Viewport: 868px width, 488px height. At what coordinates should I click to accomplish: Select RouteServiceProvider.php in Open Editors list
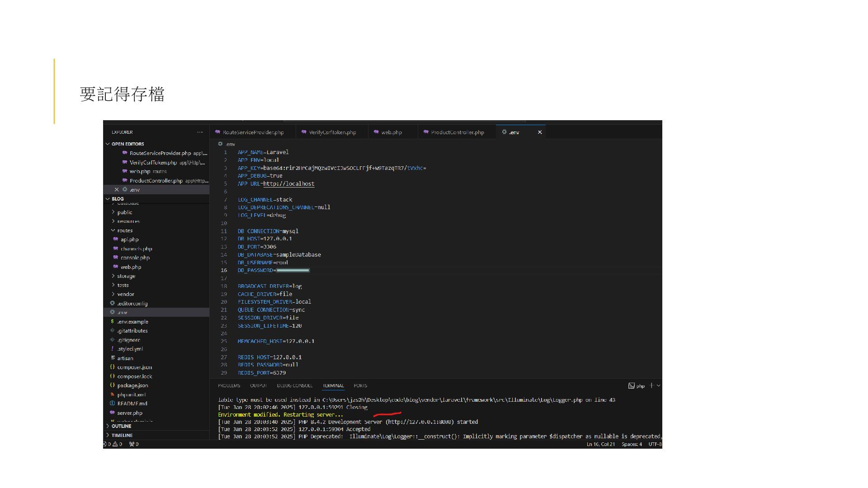coord(156,153)
